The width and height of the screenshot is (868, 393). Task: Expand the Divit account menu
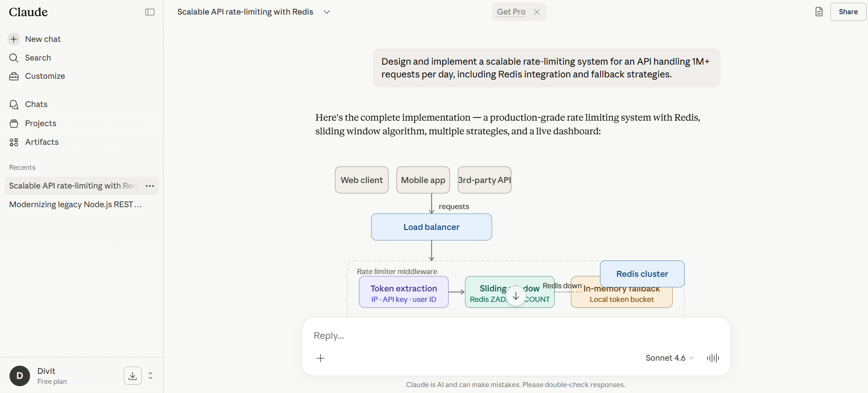151,376
